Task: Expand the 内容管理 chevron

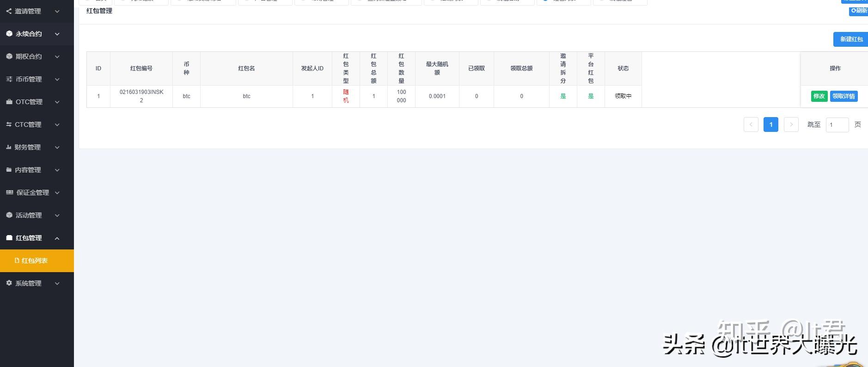Action: pyautogui.click(x=57, y=170)
